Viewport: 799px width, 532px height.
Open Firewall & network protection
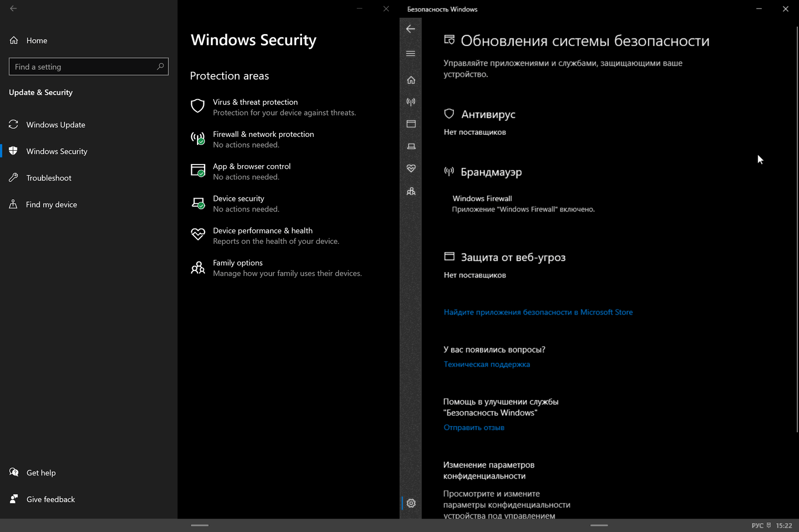point(263,134)
